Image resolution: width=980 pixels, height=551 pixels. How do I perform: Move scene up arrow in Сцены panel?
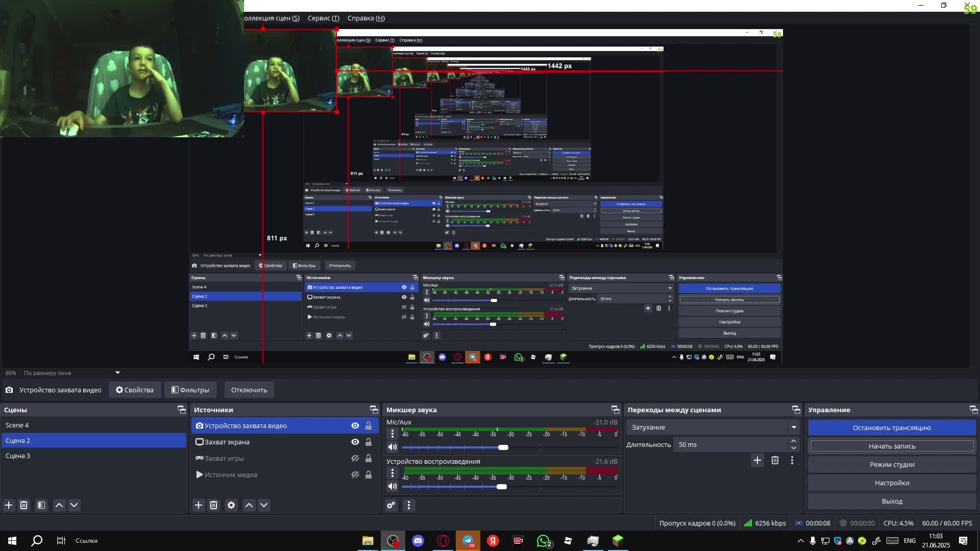coord(59,505)
